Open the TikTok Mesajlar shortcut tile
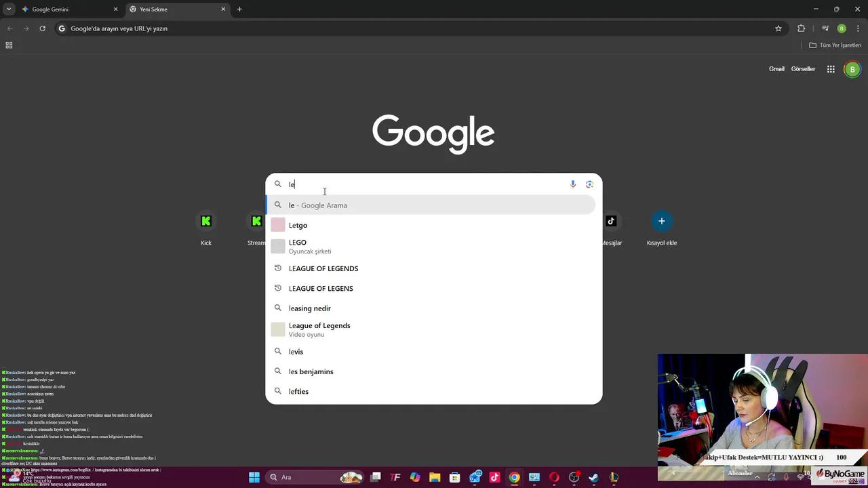This screenshot has width=868, height=488. [611, 229]
